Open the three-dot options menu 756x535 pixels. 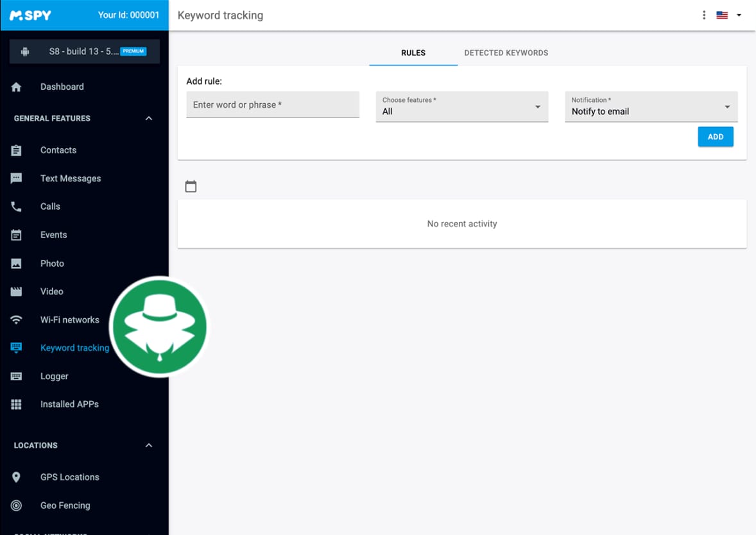704,15
